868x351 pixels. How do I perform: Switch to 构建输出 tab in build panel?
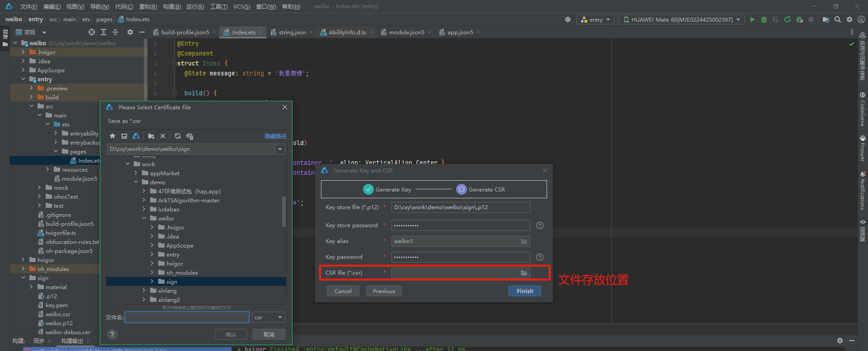72,341
